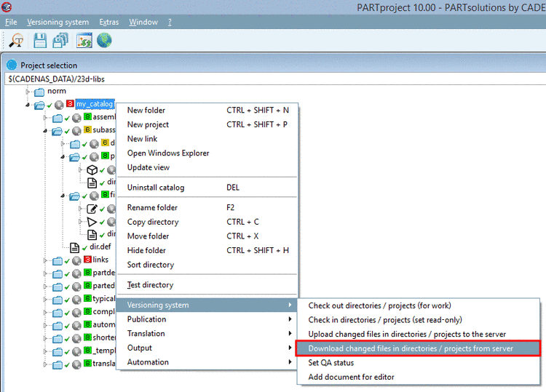Click the update image toolbar icon
The height and width of the screenshot is (392, 546).
click(84, 41)
